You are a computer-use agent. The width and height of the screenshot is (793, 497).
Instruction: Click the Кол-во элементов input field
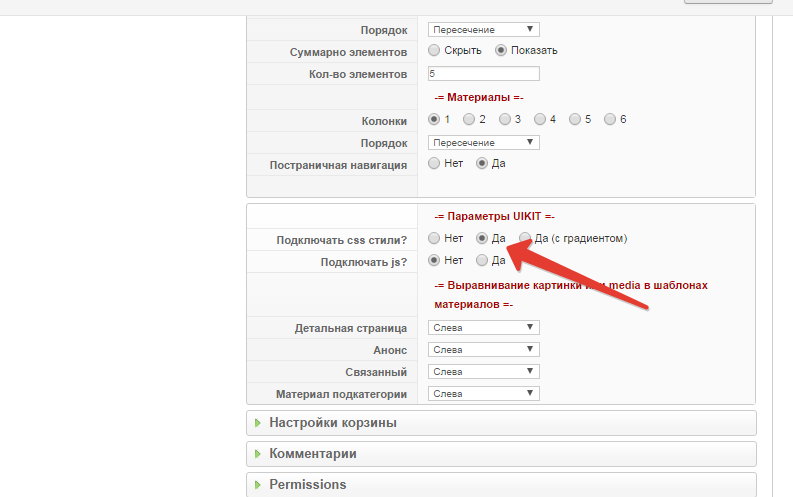[483, 74]
